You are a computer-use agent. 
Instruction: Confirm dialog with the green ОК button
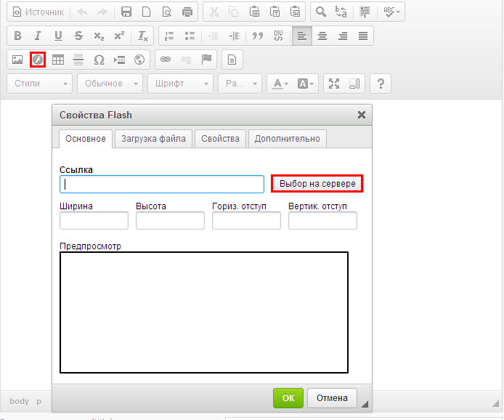[288, 397]
